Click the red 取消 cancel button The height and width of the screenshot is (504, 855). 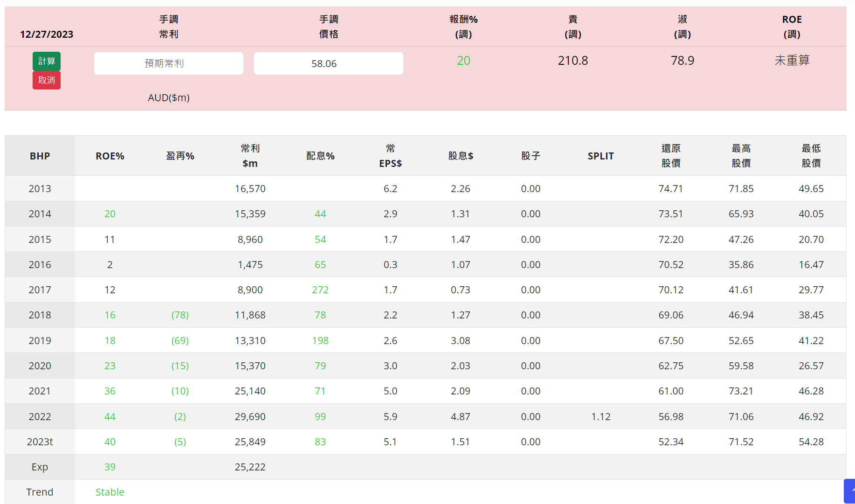(47, 80)
